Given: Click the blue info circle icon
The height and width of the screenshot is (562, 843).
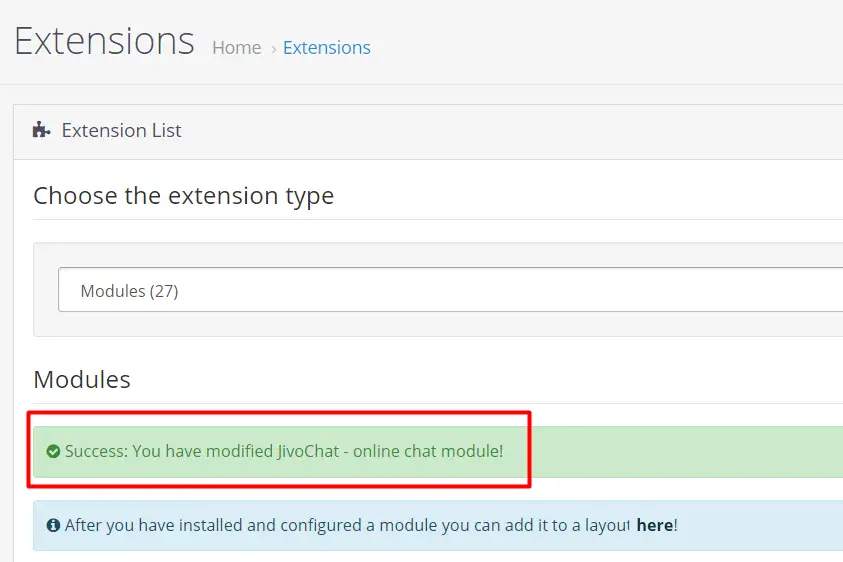Looking at the screenshot, I should 53,525.
